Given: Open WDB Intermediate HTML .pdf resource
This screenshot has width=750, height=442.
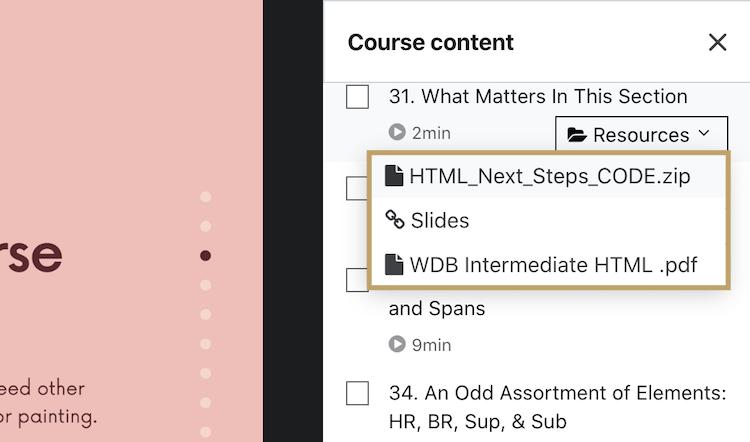Looking at the screenshot, I should (553, 265).
